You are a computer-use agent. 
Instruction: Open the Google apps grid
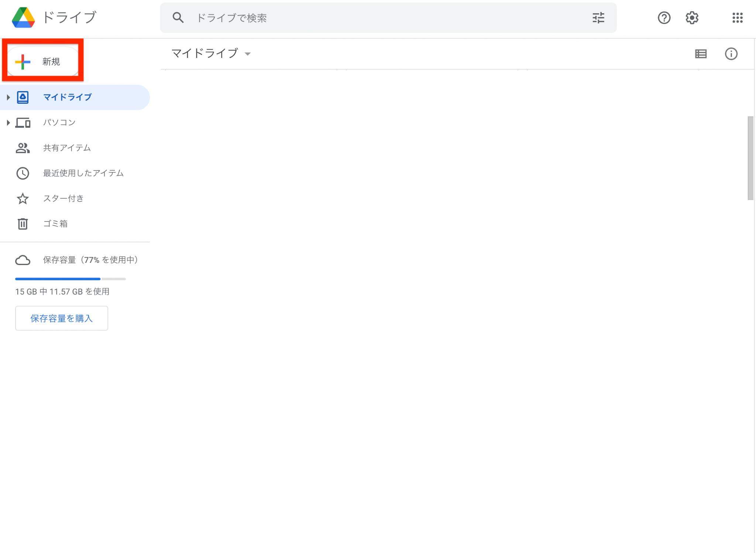(x=737, y=17)
